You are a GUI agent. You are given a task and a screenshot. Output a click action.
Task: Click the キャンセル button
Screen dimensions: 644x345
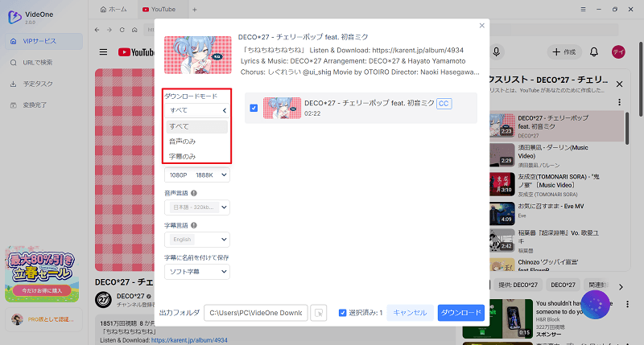point(409,313)
